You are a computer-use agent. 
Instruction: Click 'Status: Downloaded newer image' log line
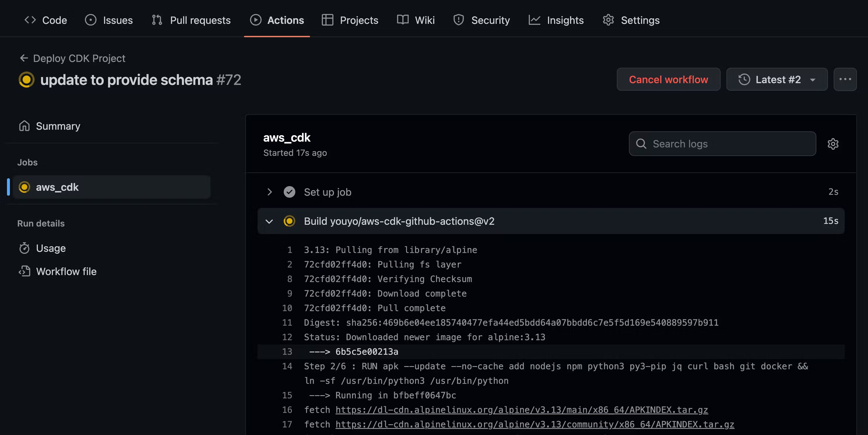[425, 337]
